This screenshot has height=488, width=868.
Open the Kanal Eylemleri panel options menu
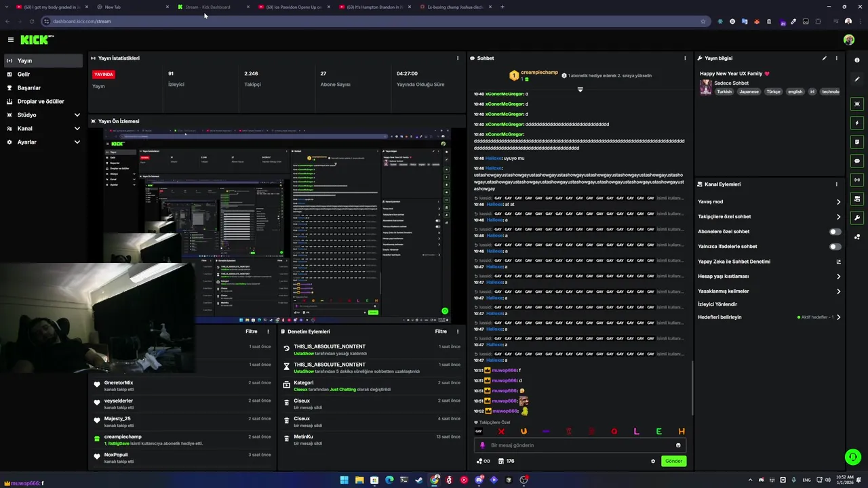(836, 184)
